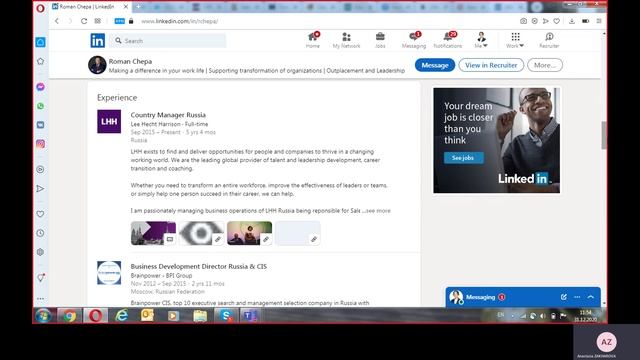Open the Country Manager Russia position title

(168, 115)
